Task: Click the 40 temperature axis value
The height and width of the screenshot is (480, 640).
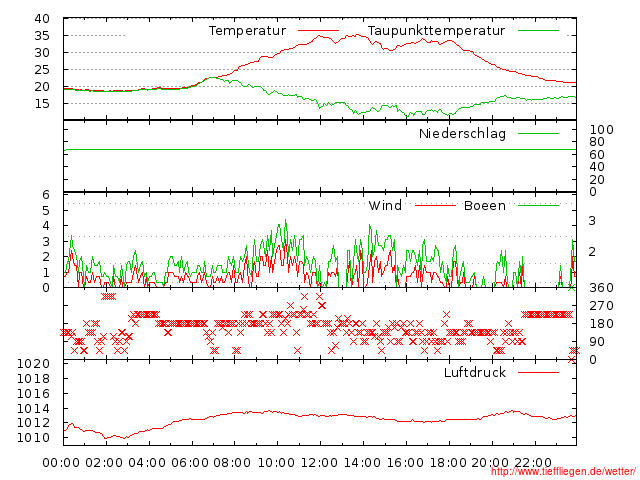Action: tap(42, 19)
